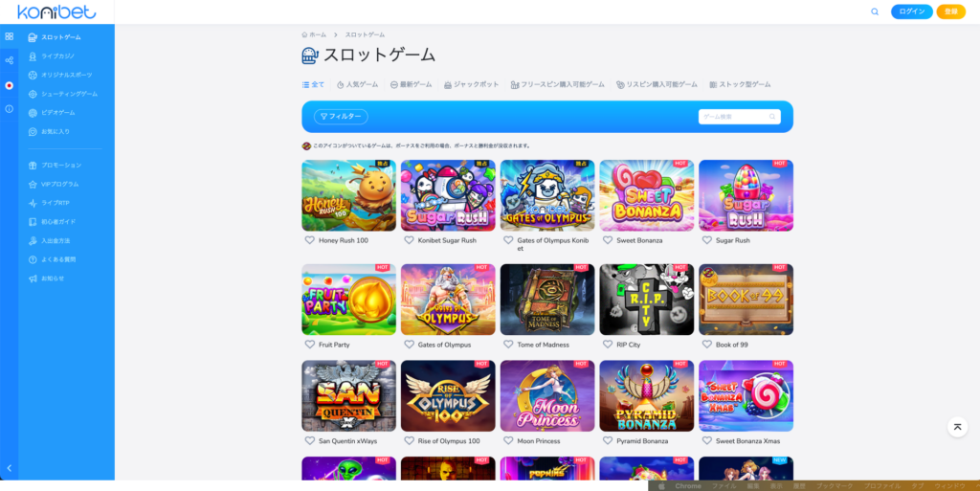Select the ジャックポット tab
The height and width of the screenshot is (491, 980).
471,84
